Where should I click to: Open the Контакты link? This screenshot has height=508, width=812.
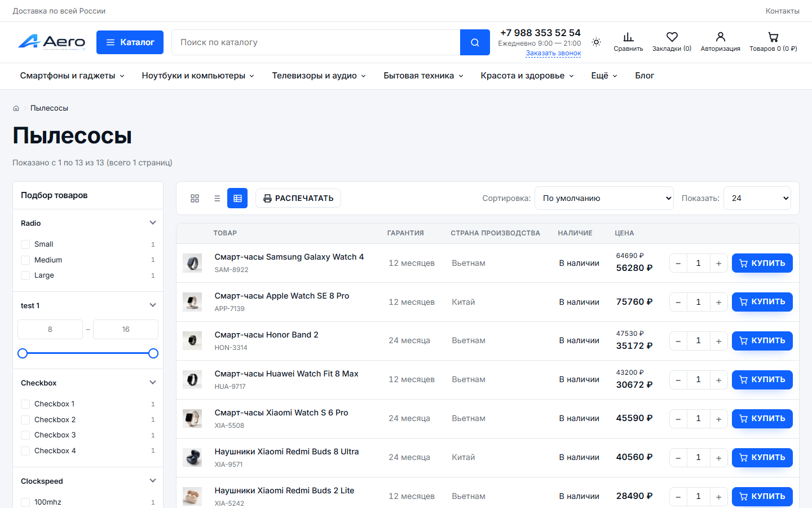(x=782, y=11)
